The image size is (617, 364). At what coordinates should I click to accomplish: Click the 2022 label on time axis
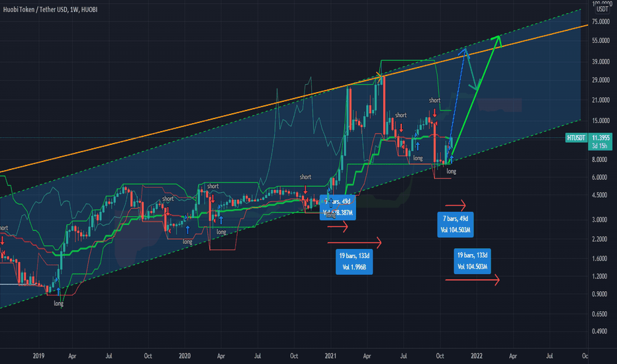pyautogui.click(x=477, y=356)
